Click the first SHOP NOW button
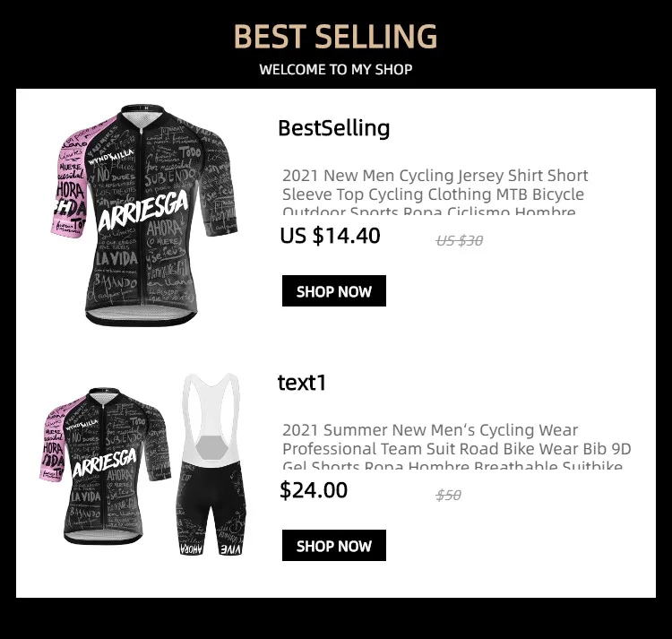The width and height of the screenshot is (672, 639). tap(334, 291)
